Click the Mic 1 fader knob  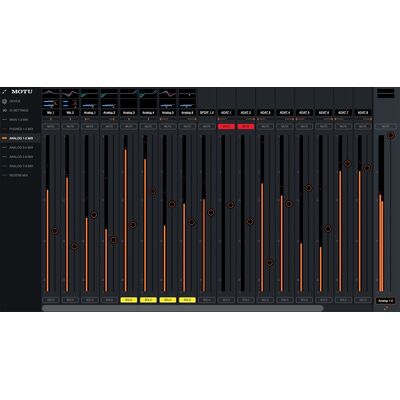pos(55,231)
